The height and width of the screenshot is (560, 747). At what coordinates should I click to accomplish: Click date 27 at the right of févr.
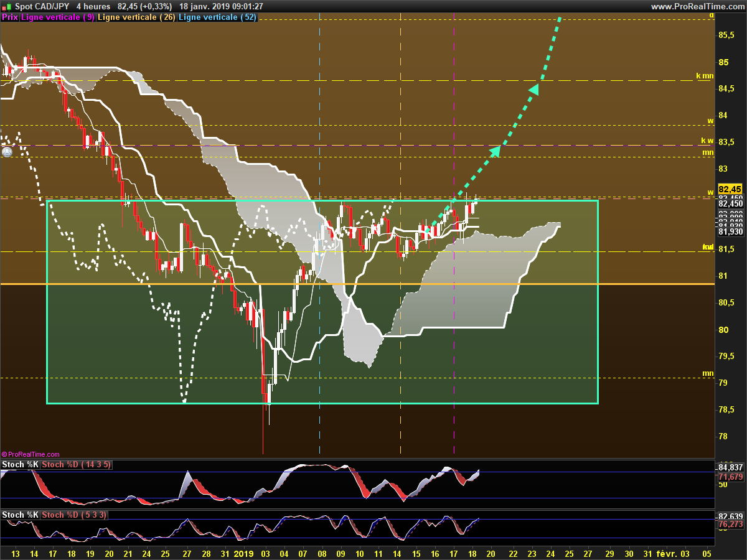588,553
